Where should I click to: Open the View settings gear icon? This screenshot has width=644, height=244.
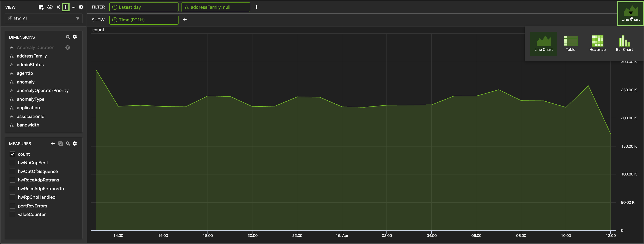[81, 7]
